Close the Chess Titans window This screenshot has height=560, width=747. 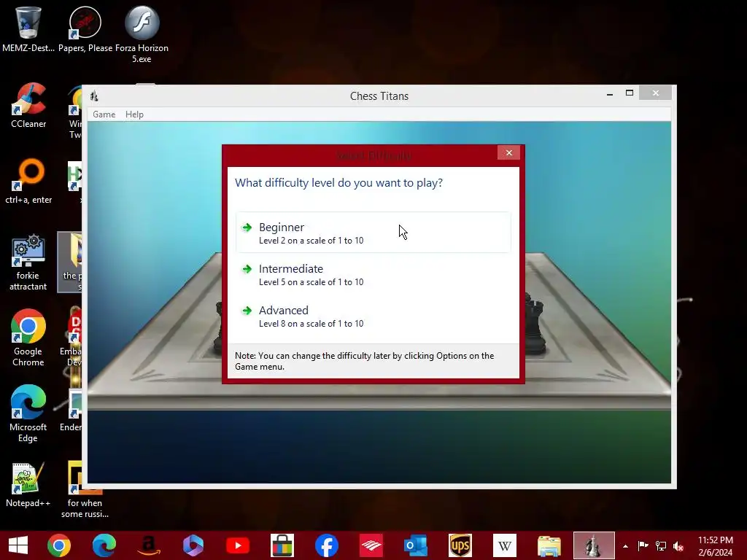coord(656,93)
